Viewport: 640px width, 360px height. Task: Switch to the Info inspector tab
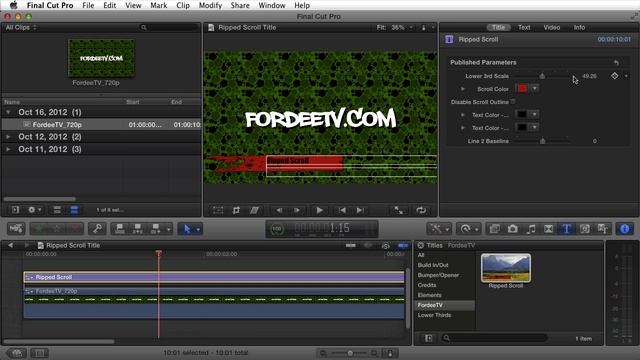coord(579,27)
